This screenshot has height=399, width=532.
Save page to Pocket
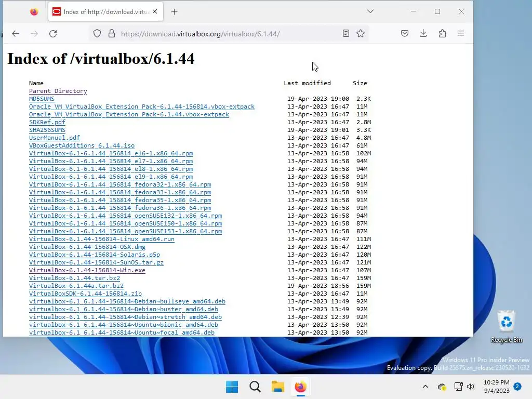404,33
